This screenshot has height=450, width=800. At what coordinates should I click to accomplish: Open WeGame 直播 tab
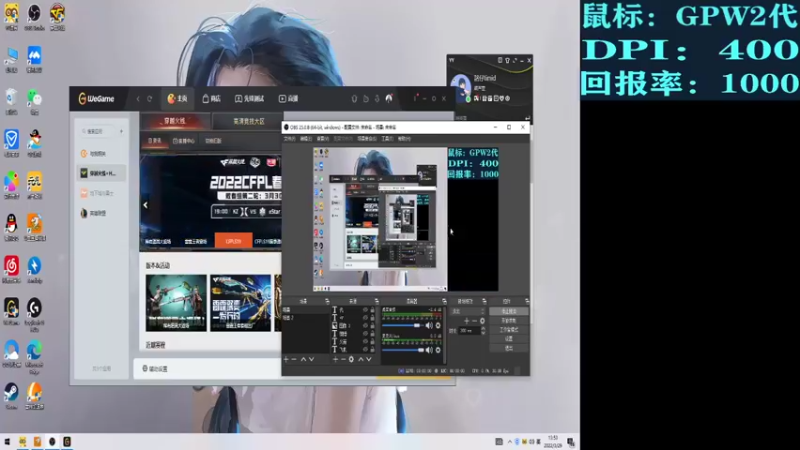coord(288,98)
